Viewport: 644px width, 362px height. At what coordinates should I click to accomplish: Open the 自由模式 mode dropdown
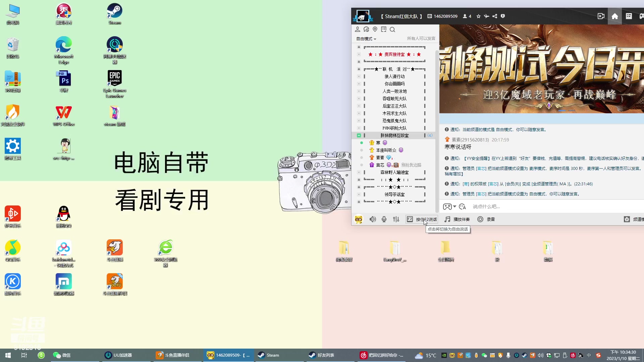click(x=366, y=39)
